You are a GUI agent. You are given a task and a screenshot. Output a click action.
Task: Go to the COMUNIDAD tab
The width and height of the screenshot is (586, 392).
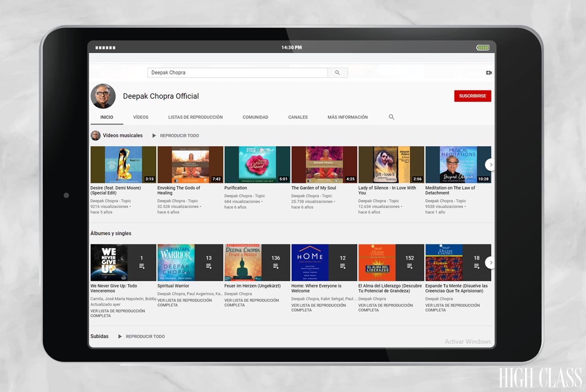[255, 117]
